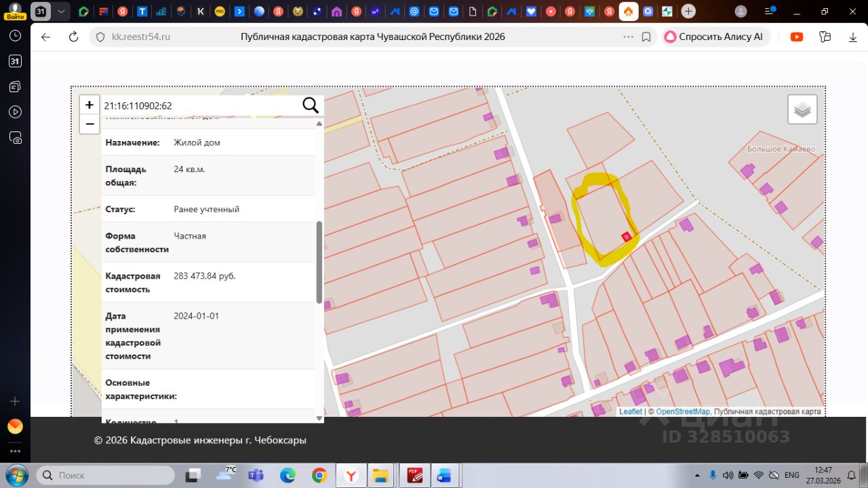The width and height of the screenshot is (868, 488).
Task: Open the browser sidebar panel toggle icon
Action: (825, 37)
